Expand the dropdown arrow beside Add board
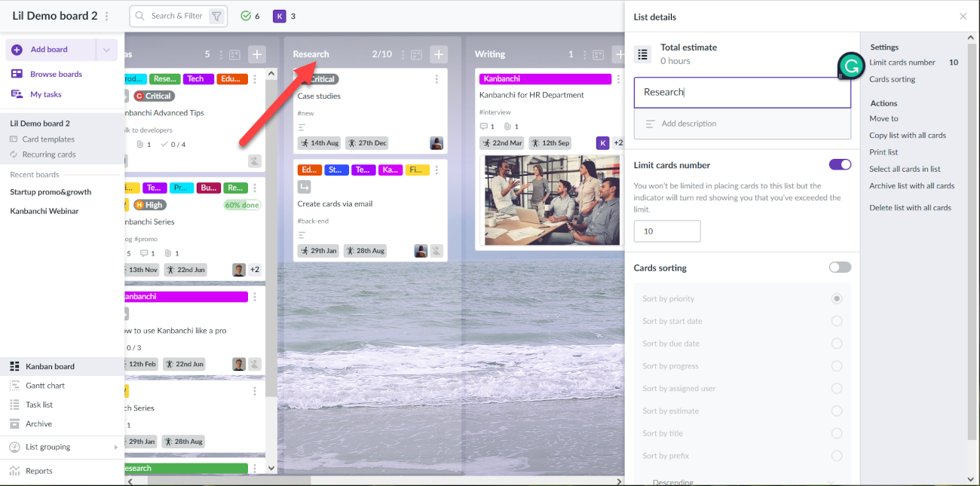 (x=106, y=50)
